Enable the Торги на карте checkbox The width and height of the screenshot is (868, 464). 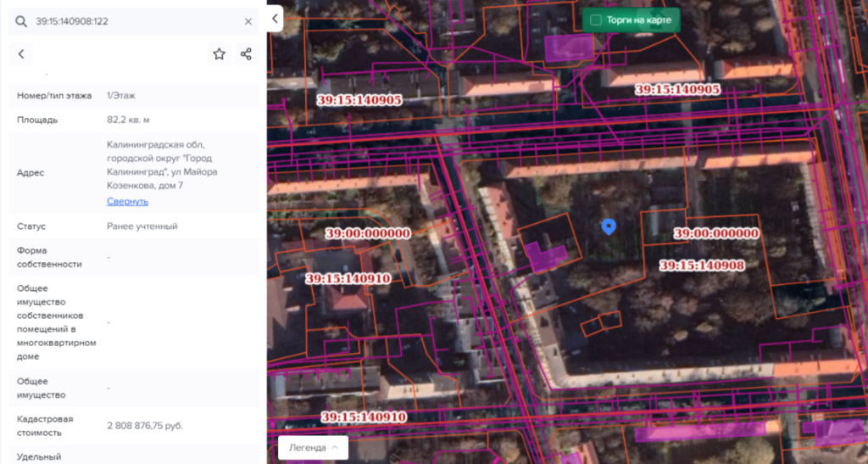[596, 20]
